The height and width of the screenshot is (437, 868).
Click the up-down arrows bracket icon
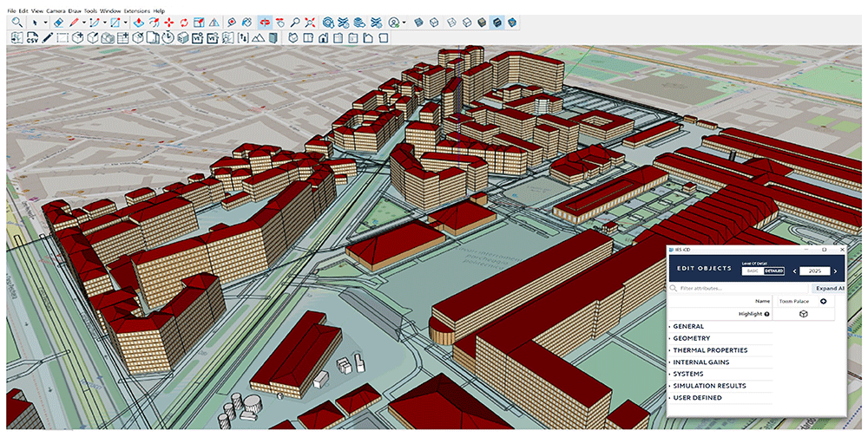(x=244, y=37)
